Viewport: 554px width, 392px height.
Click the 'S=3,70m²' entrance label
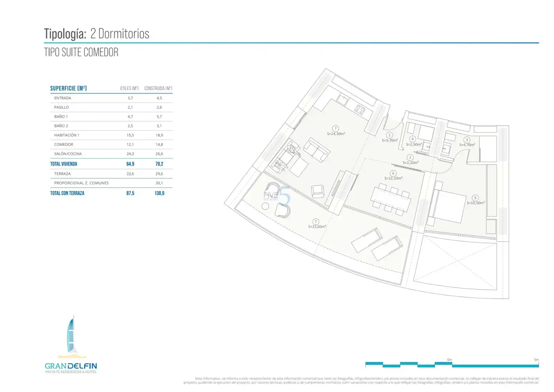(x=390, y=140)
